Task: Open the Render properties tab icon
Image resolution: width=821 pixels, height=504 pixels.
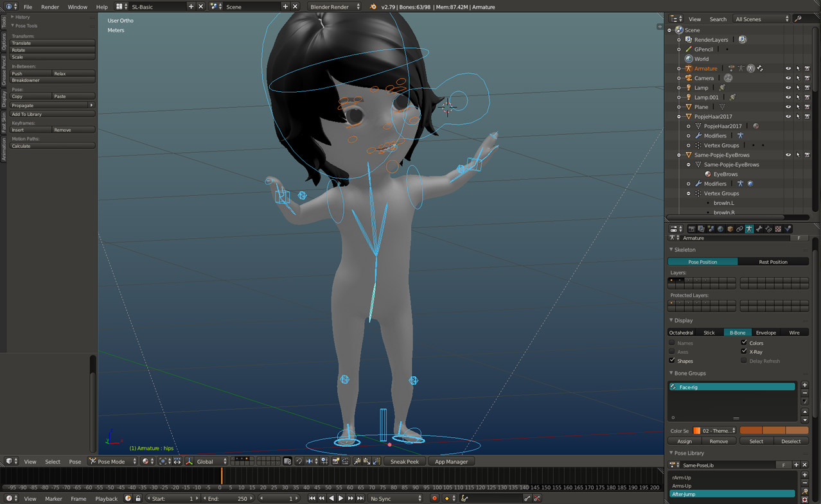Action: point(691,229)
